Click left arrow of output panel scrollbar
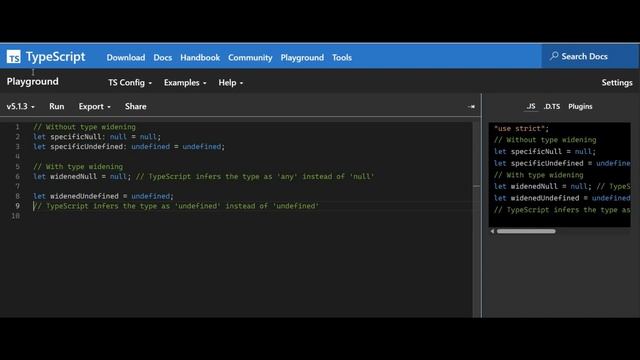 [x=492, y=231]
